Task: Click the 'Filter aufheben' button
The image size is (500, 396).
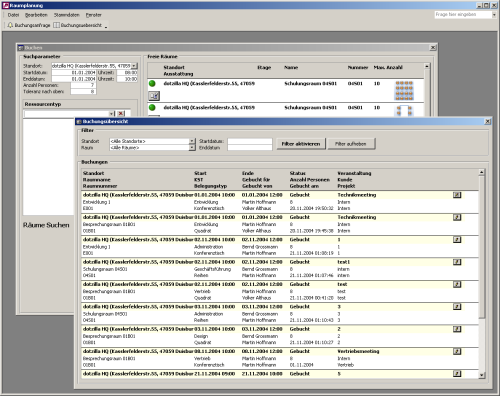Action: coord(351,144)
